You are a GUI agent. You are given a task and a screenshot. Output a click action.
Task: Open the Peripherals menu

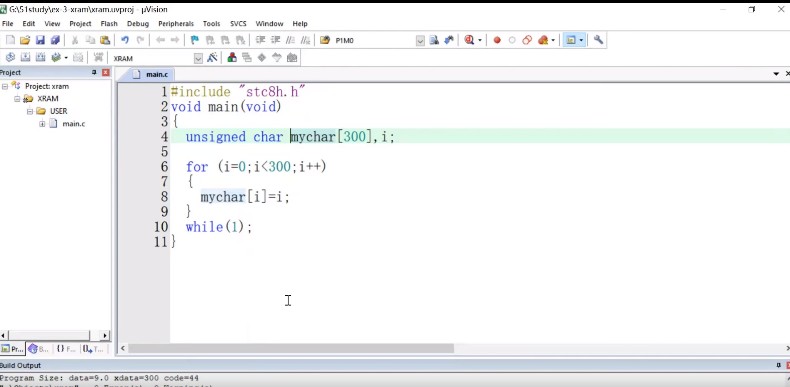[x=176, y=24]
